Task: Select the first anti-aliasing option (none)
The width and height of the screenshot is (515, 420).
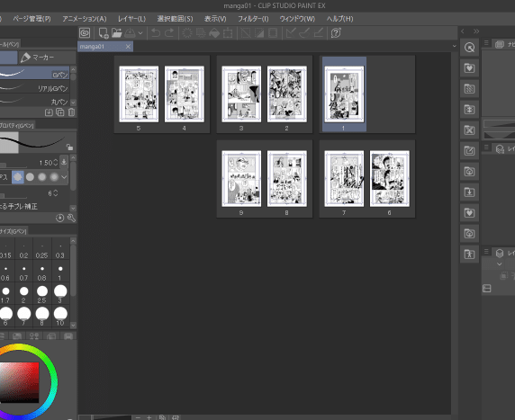Action: [18, 177]
